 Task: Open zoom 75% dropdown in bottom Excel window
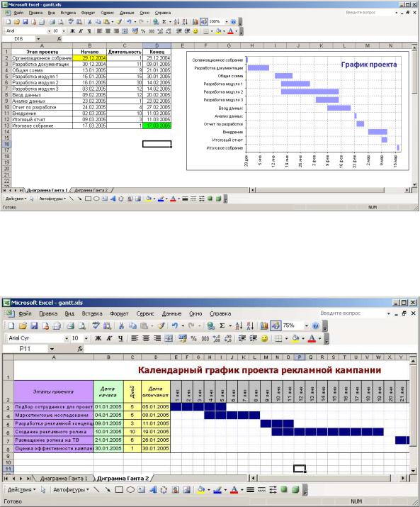(x=306, y=326)
